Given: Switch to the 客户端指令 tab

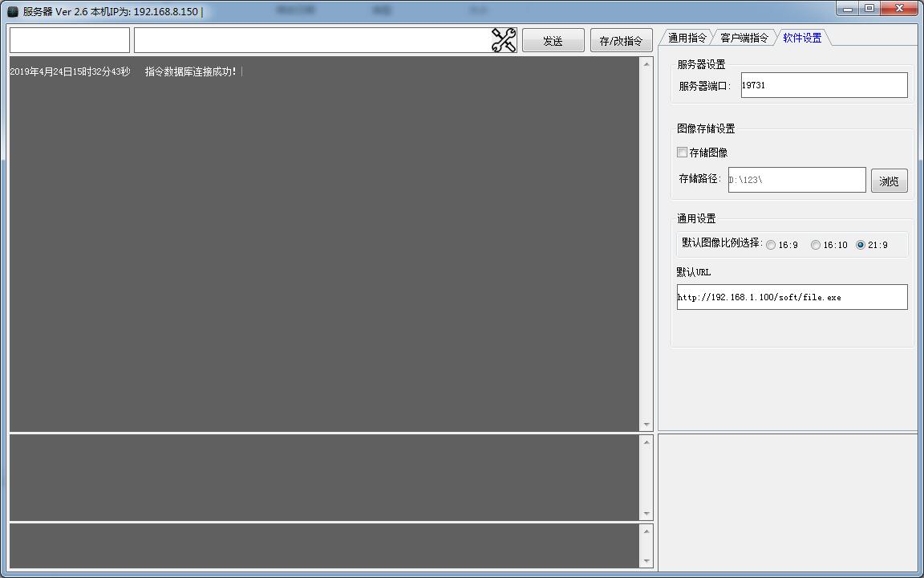Looking at the screenshot, I should [744, 38].
